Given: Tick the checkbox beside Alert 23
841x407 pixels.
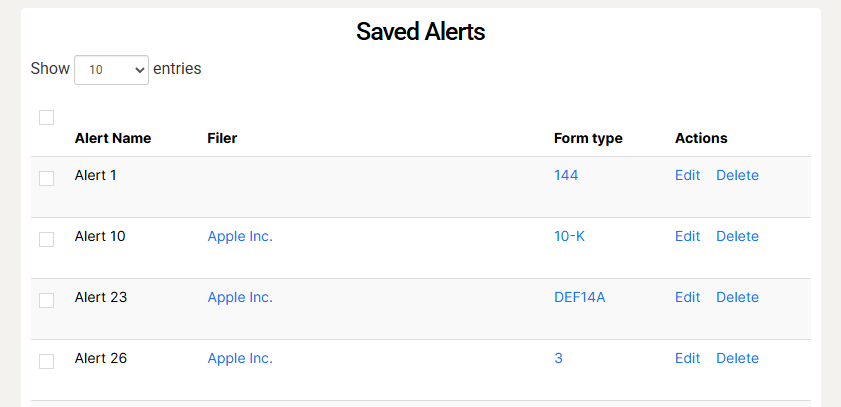Looking at the screenshot, I should click(46, 301).
